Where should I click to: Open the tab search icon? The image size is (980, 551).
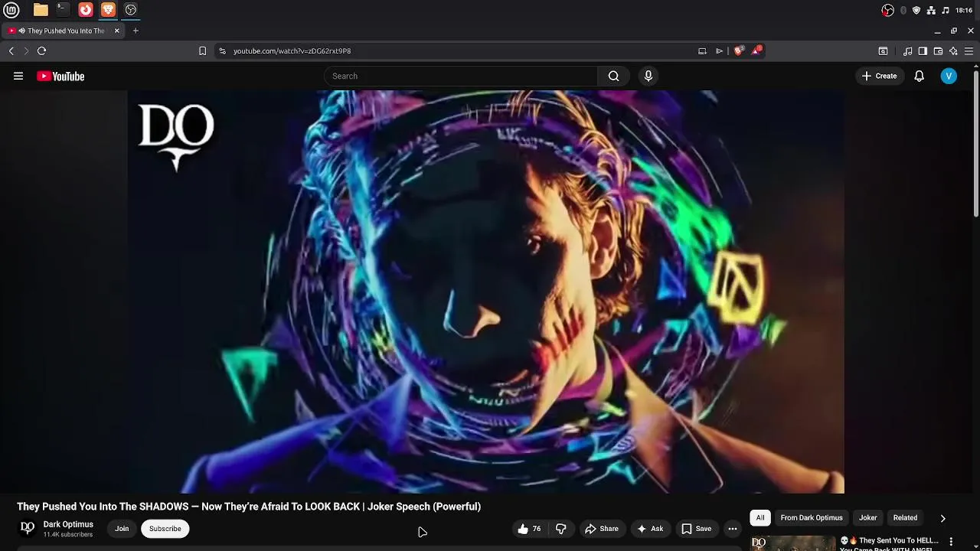[883, 51]
